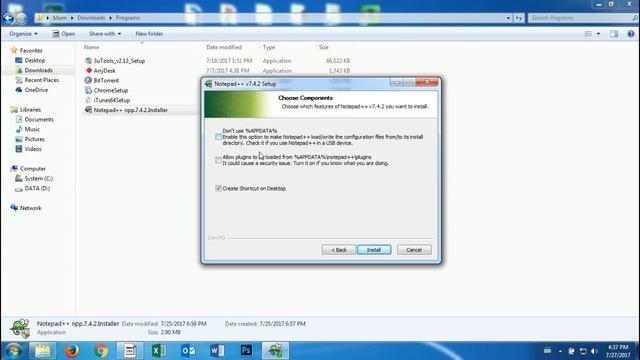Select Downloads in address bar breadcrumb
This screenshot has width=640, height=360.
pyautogui.click(x=91, y=18)
